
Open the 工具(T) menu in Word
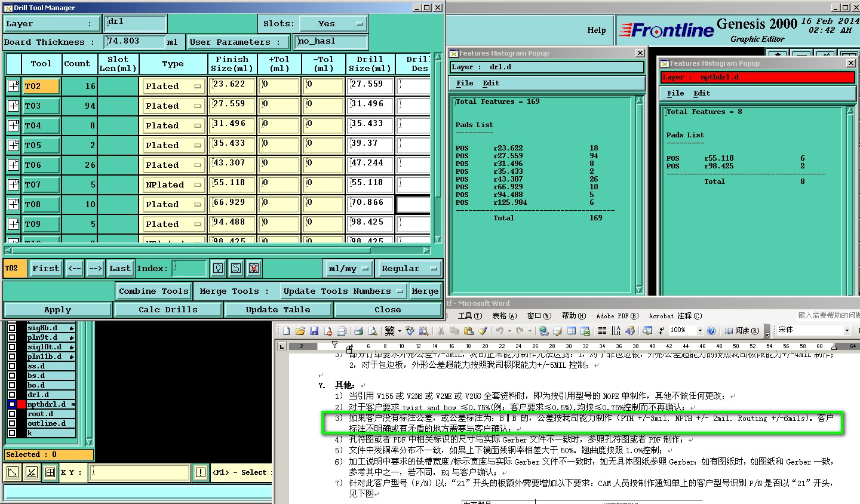click(469, 316)
